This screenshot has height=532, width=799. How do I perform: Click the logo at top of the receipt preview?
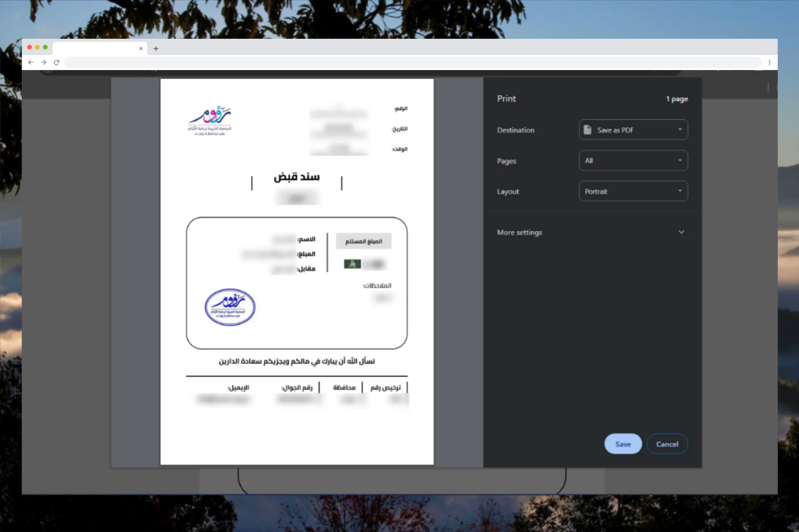click(x=210, y=121)
